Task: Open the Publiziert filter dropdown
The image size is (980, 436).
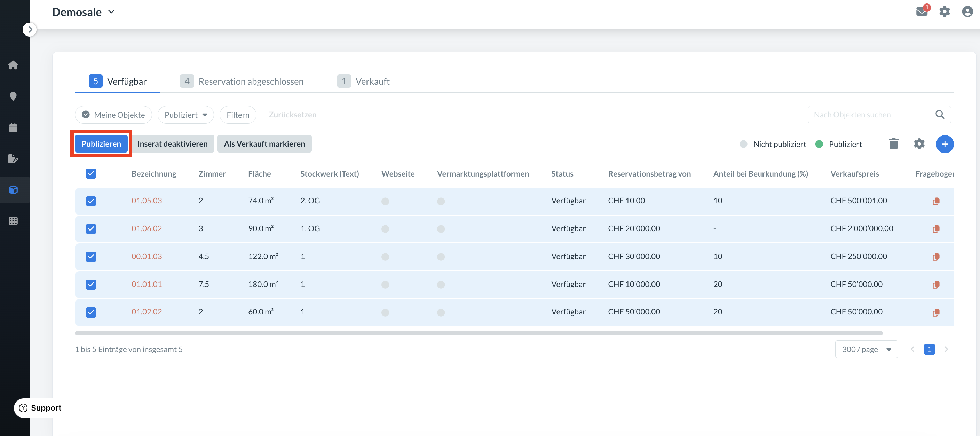Action: tap(185, 115)
